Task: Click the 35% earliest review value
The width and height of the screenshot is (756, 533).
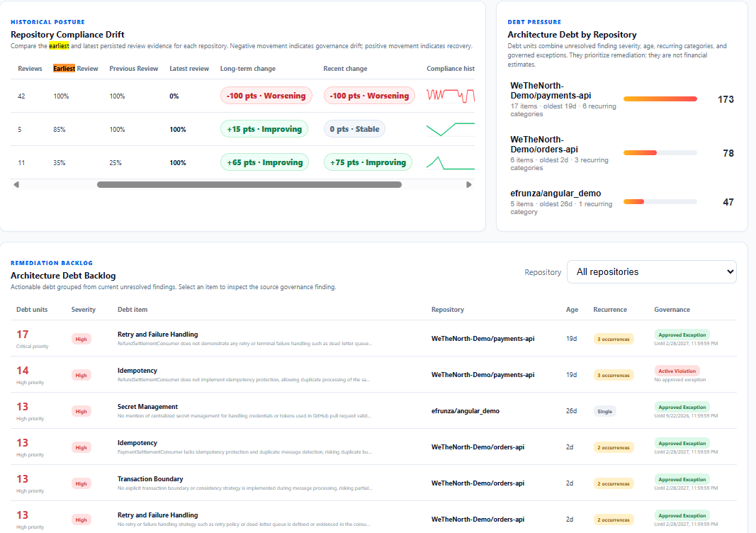Action: [x=60, y=162]
